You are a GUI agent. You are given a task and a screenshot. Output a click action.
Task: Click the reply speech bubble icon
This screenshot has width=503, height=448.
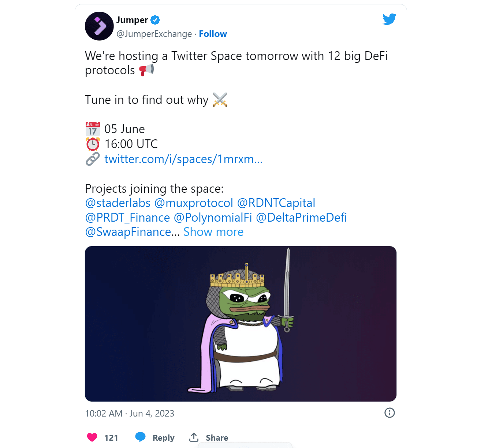coord(140,437)
